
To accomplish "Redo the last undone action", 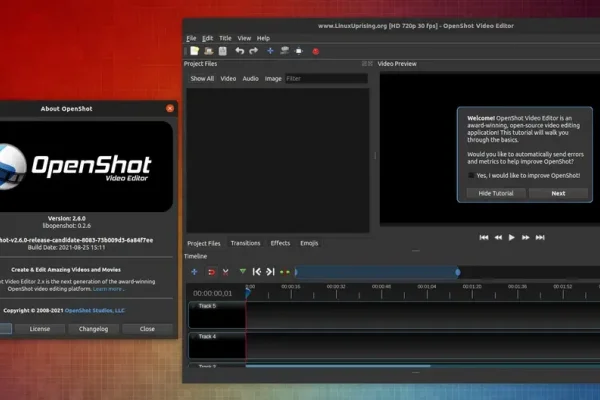I will (x=253, y=51).
